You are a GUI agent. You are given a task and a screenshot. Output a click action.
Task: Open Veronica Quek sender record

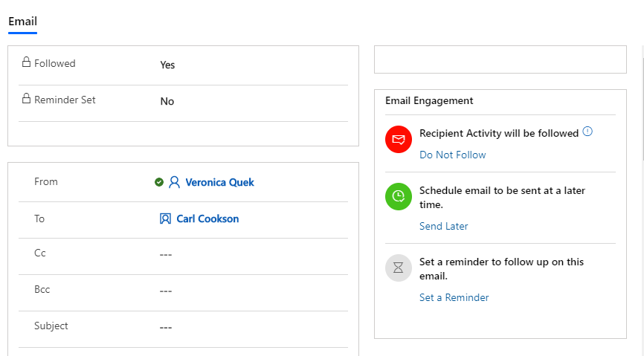coord(219,182)
